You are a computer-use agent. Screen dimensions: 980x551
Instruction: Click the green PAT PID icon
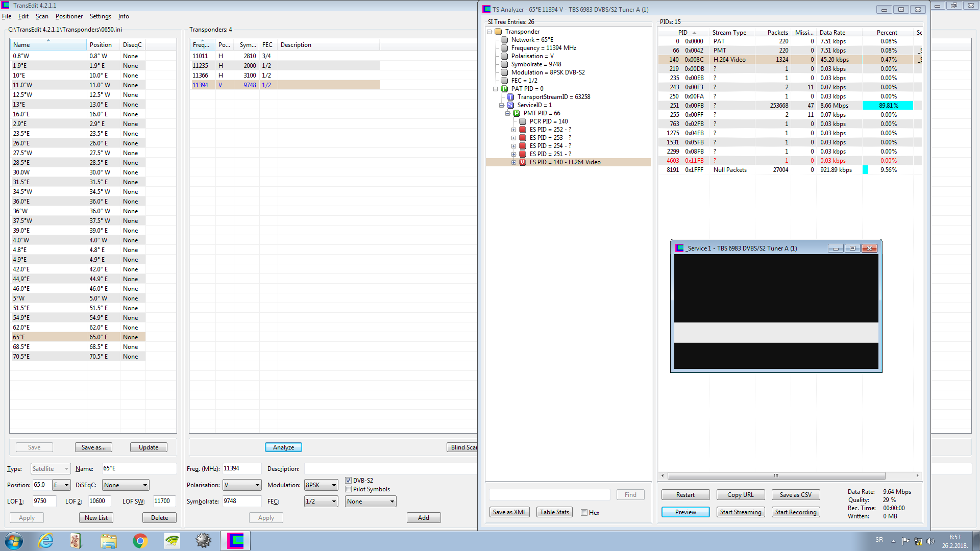(504, 89)
